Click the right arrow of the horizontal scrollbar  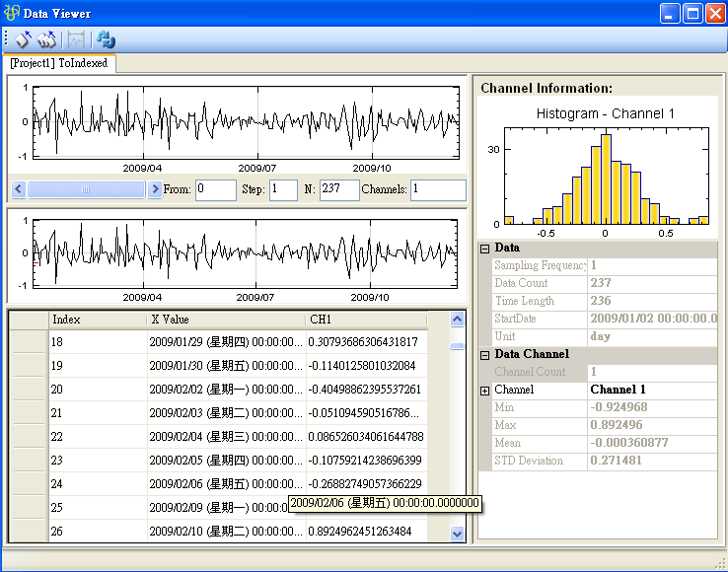coord(154,189)
